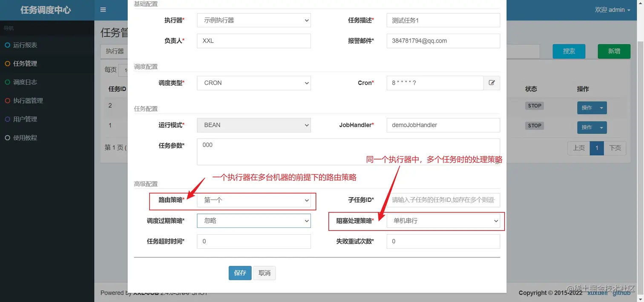The height and width of the screenshot is (302, 644).
Task: Click the 搜索 button
Action: (569, 51)
